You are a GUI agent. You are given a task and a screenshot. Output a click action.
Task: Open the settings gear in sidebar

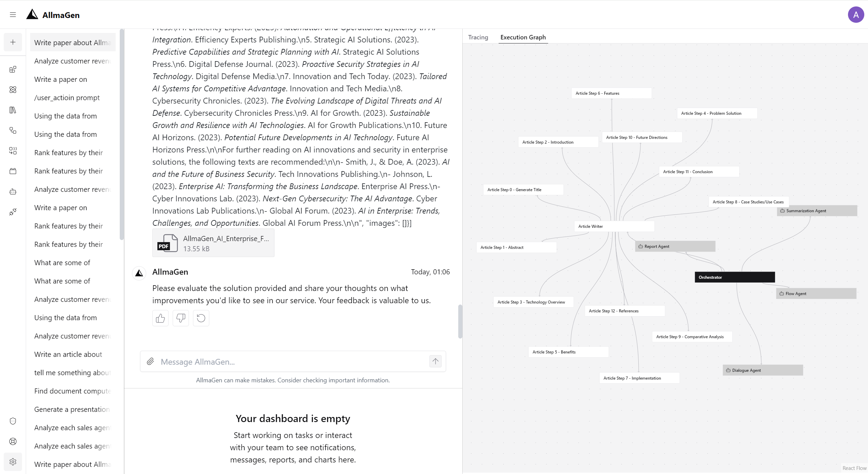tap(13, 462)
